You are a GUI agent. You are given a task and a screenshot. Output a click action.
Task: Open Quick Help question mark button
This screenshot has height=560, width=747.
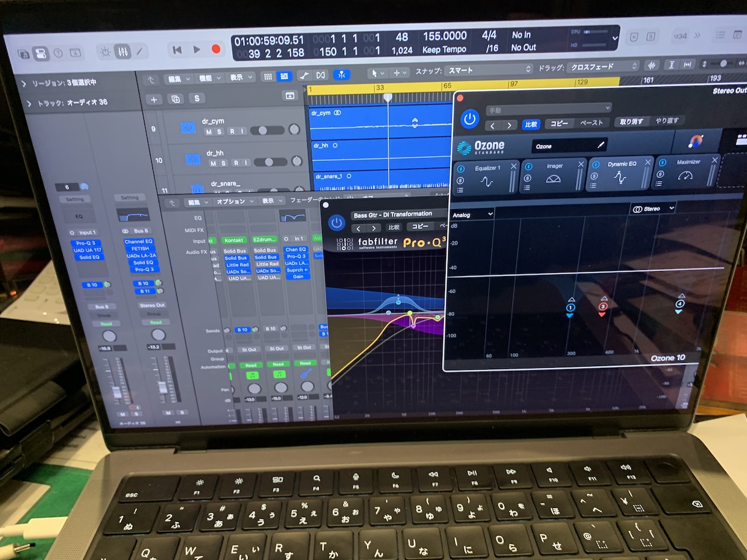click(x=59, y=53)
